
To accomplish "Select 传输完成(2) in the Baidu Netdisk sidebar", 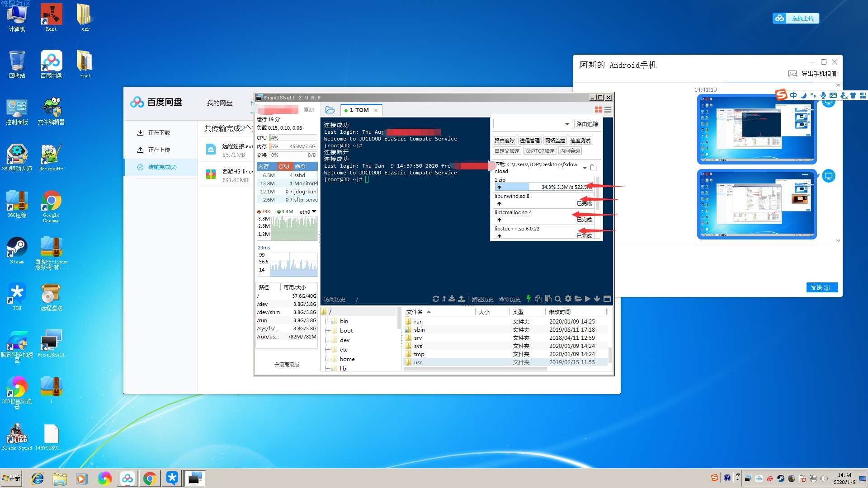I will point(160,167).
